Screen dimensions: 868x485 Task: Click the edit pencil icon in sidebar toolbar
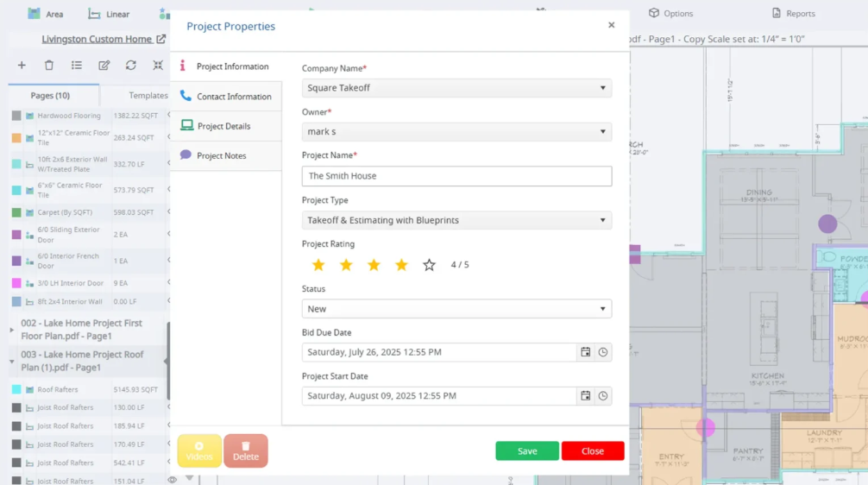pos(104,66)
